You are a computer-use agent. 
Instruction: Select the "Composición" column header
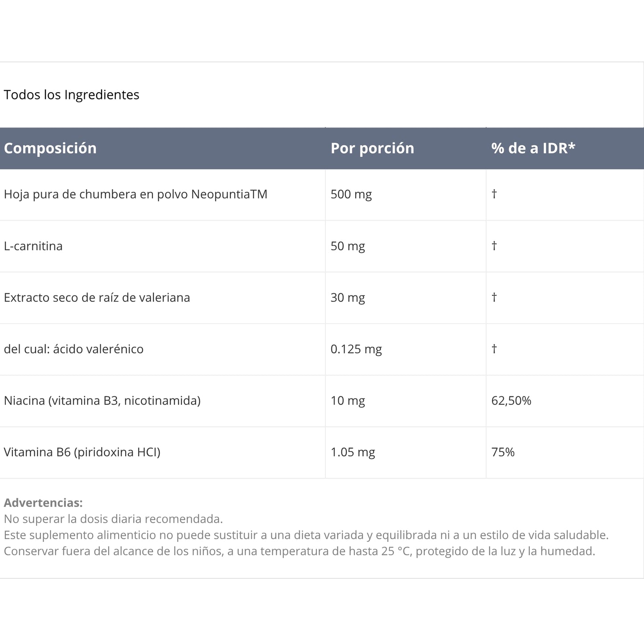[x=50, y=148]
